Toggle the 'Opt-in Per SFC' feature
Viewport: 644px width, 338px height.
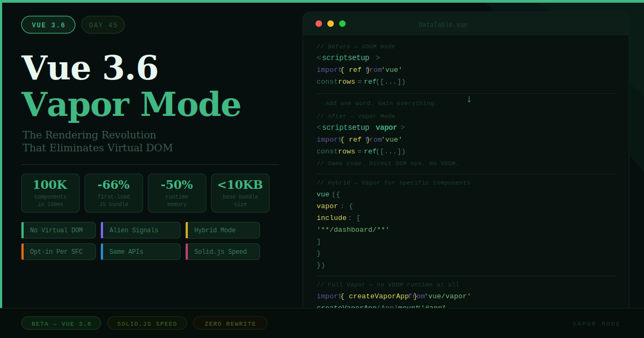[58, 251]
